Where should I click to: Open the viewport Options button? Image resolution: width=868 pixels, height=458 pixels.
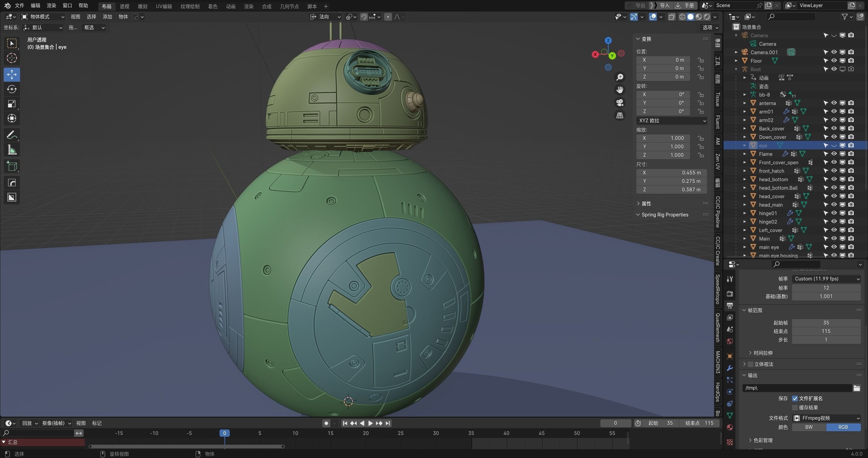point(710,27)
